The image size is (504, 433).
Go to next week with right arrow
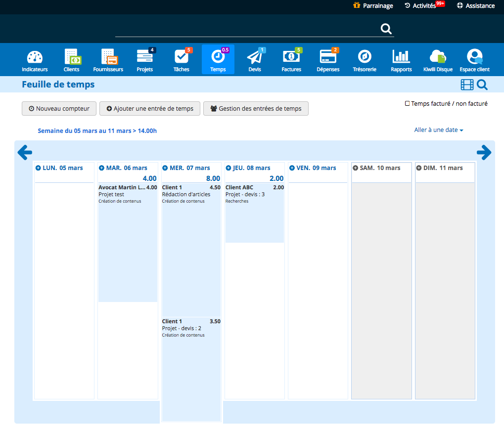[484, 152]
